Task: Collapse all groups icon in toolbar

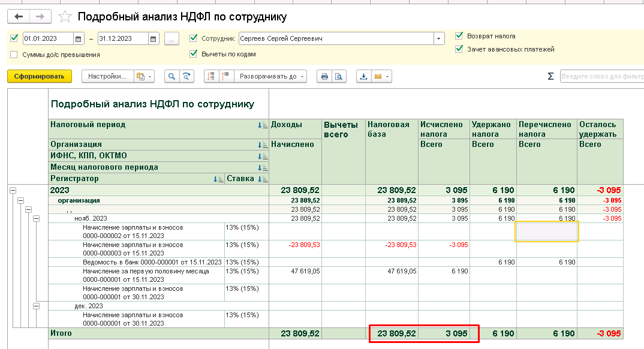Action: point(211,76)
